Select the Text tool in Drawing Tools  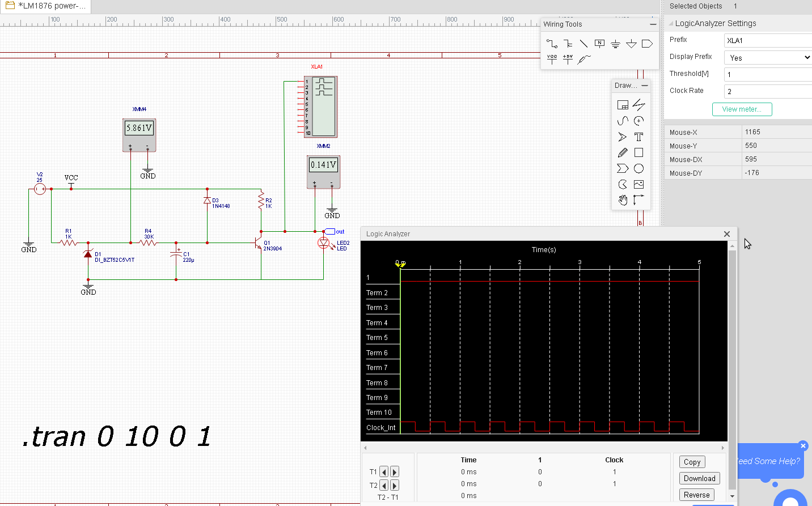638,137
